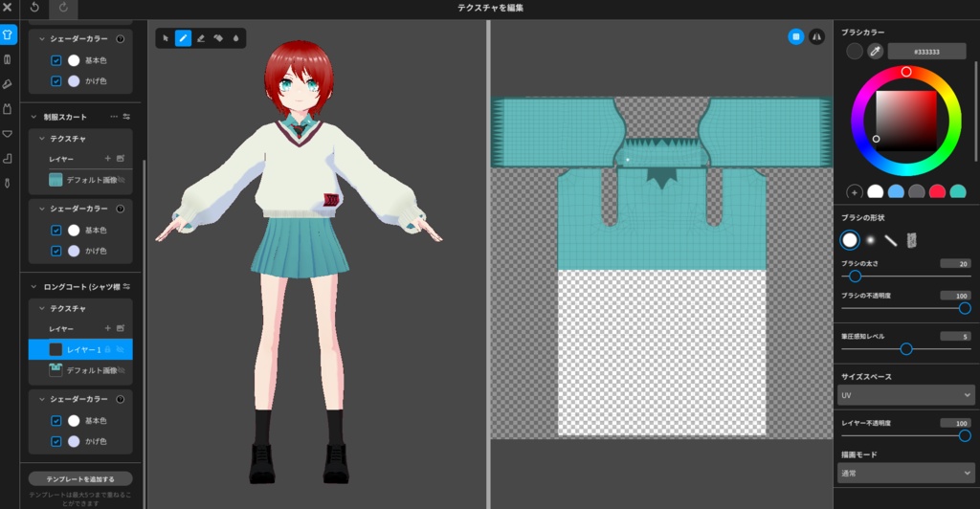Uncheck かげ色 in topmost shader color section
This screenshot has width=980, height=509.
tap(56, 80)
